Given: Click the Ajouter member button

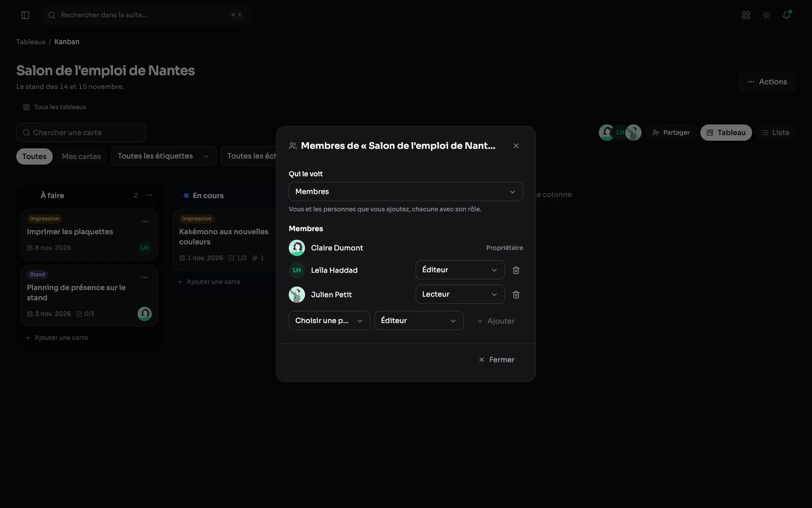Looking at the screenshot, I should tap(496, 321).
